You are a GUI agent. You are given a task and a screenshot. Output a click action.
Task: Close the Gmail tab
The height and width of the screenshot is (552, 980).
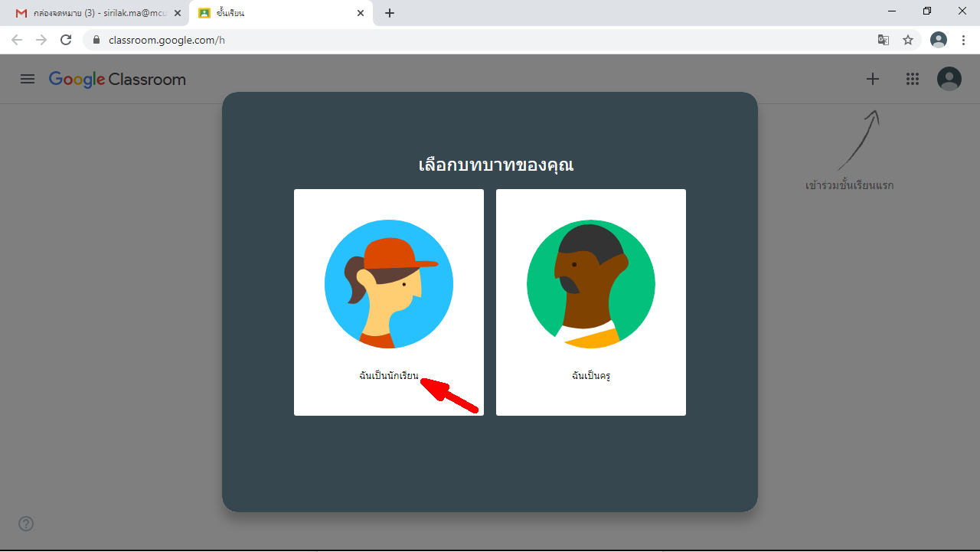178,13
